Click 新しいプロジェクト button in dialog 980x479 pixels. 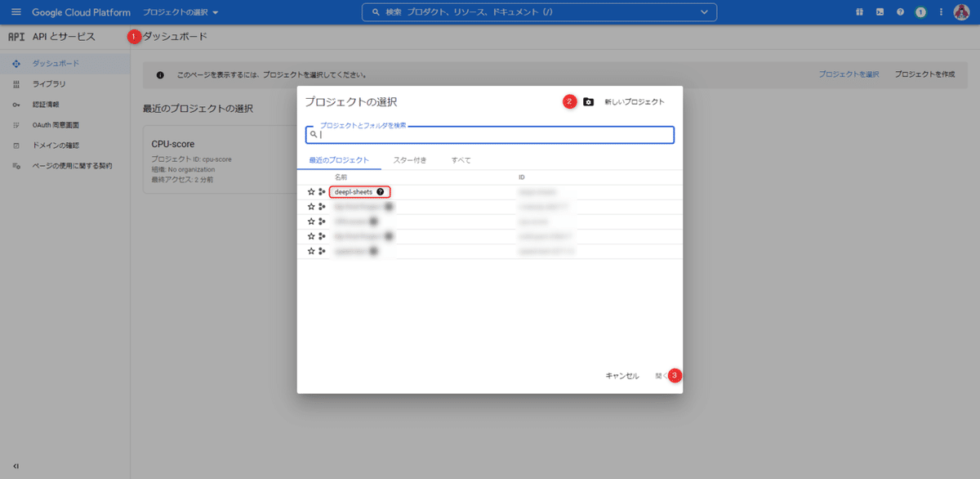[635, 102]
